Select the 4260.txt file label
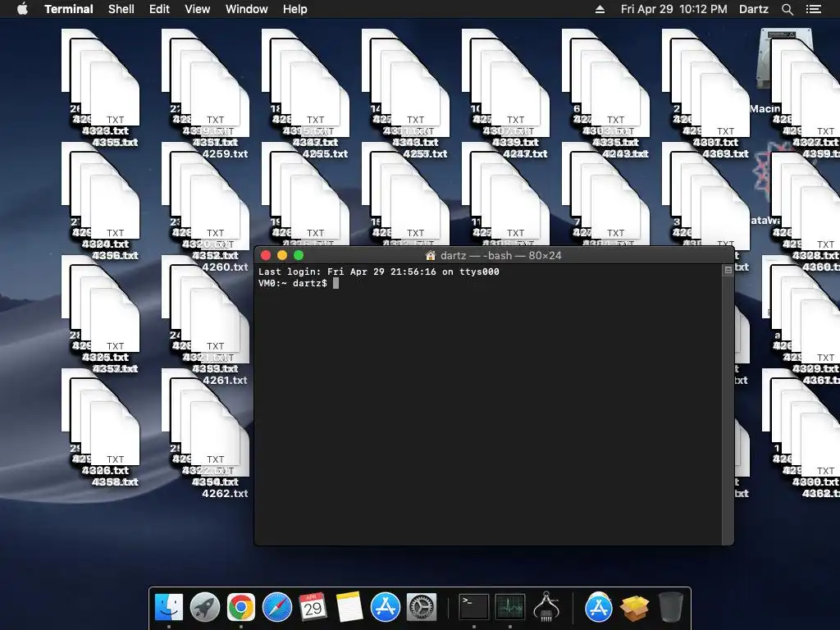 (x=225, y=267)
